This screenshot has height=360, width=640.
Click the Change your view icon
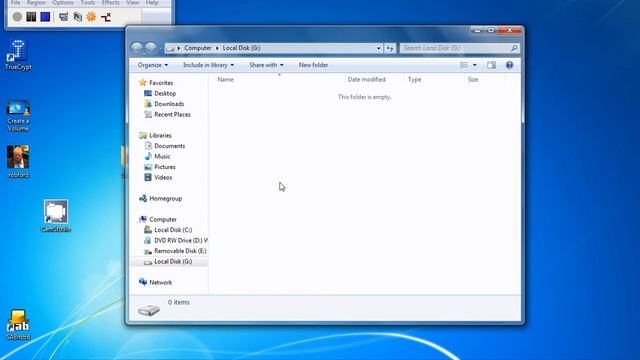tap(464, 65)
